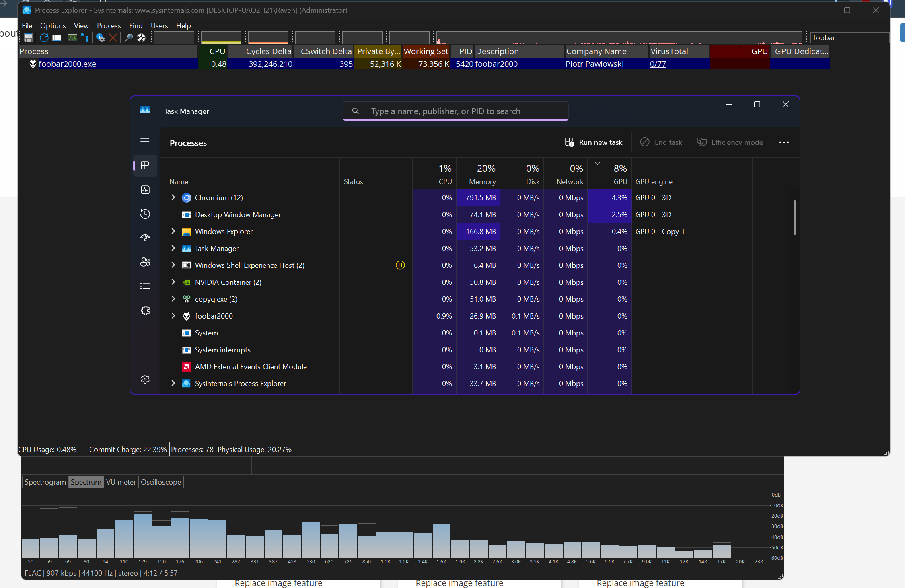Open the Options menu in Process Explorer
This screenshot has height=588, width=905.
[x=53, y=26]
